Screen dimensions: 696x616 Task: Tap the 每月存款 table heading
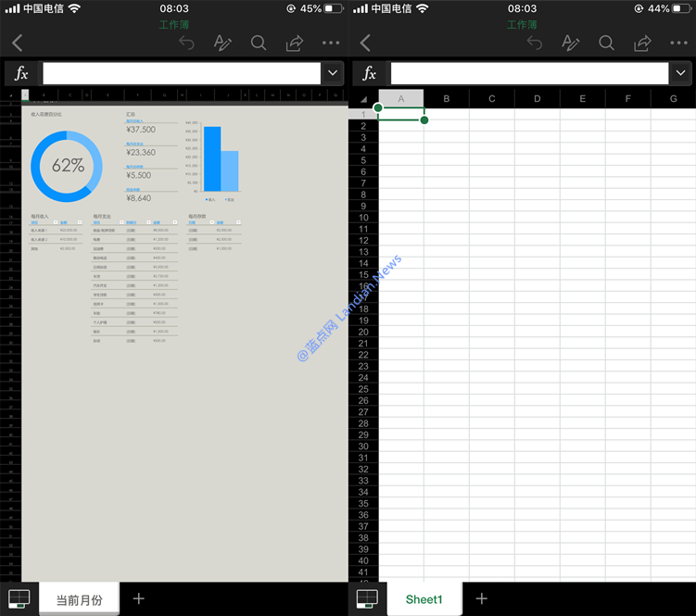tap(197, 217)
